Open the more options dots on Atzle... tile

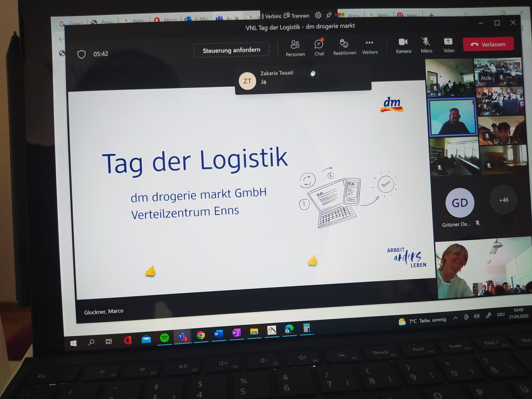click(x=509, y=77)
